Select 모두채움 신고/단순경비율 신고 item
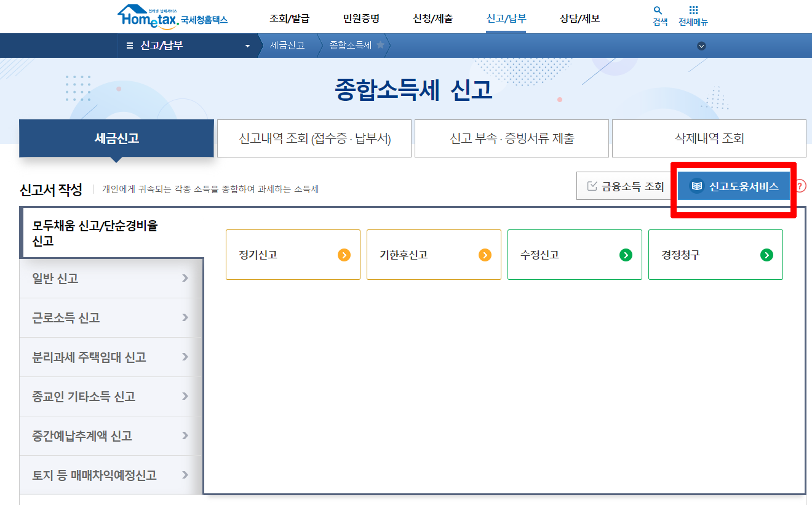The image size is (812, 505). pos(111,233)
